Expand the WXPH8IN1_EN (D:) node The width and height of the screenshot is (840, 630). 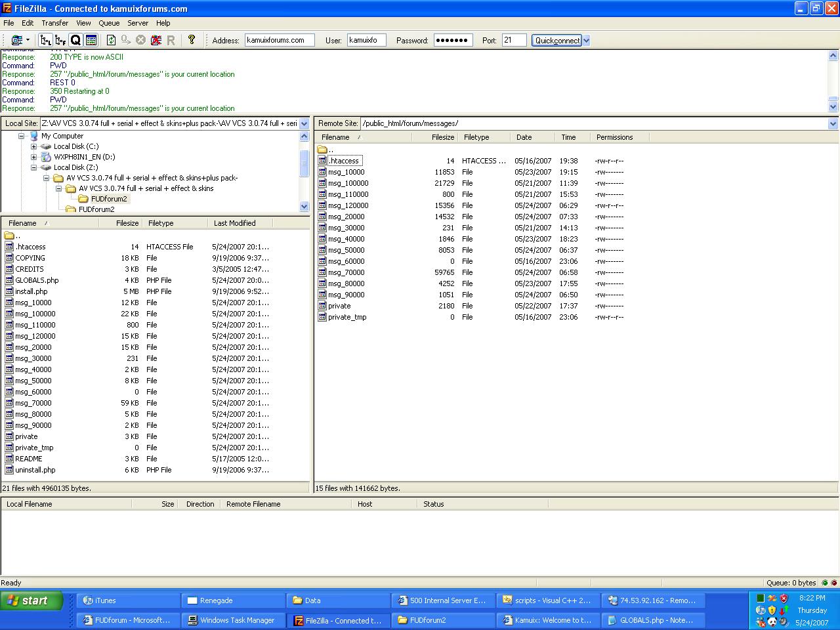coord(33,157)
